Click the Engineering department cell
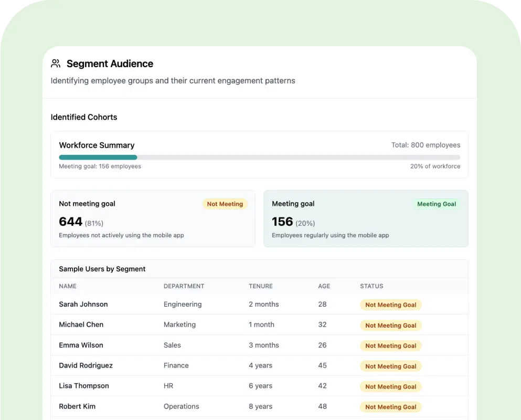Viewport: 521px width, 420px height. [x=183, y=304]
